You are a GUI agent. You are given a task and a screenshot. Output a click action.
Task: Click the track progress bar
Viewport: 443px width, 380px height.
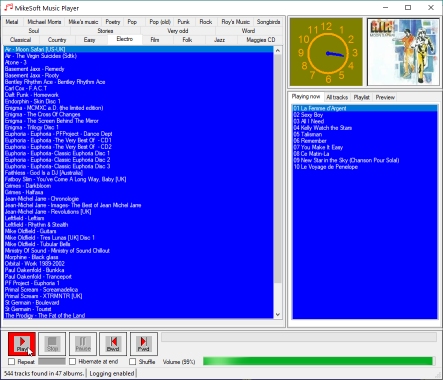299,337
